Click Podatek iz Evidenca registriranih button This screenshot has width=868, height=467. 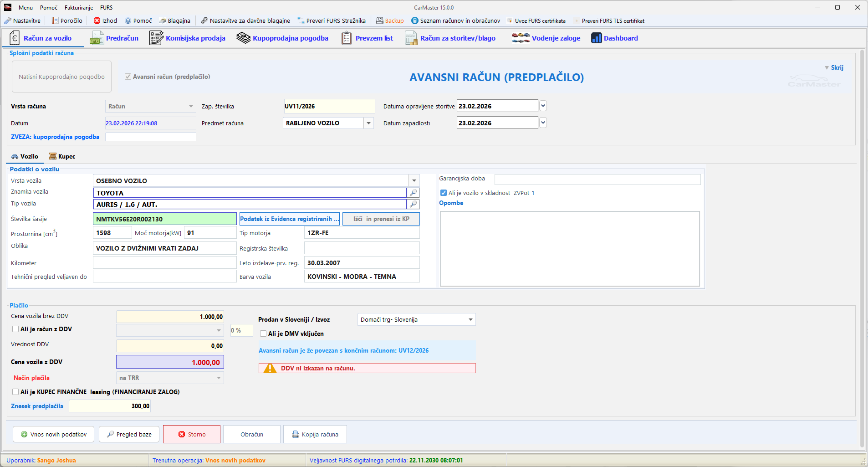pyautogui.click(x=290, y=219)
